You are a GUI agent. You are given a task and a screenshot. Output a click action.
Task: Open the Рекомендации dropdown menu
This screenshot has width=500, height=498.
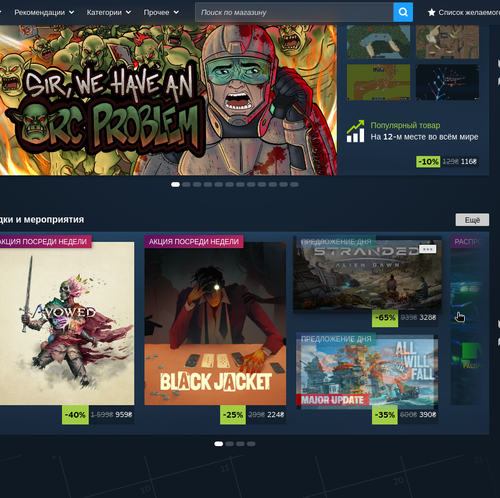[44, 13]
